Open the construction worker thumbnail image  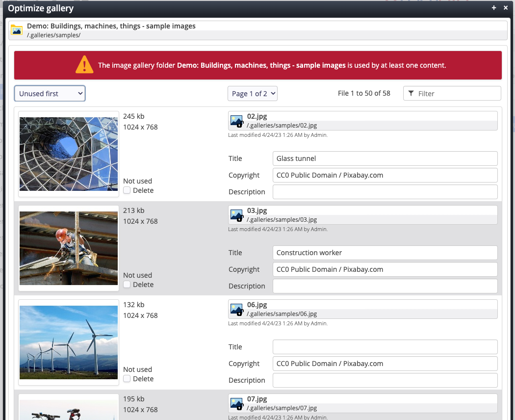pos(69,248)
